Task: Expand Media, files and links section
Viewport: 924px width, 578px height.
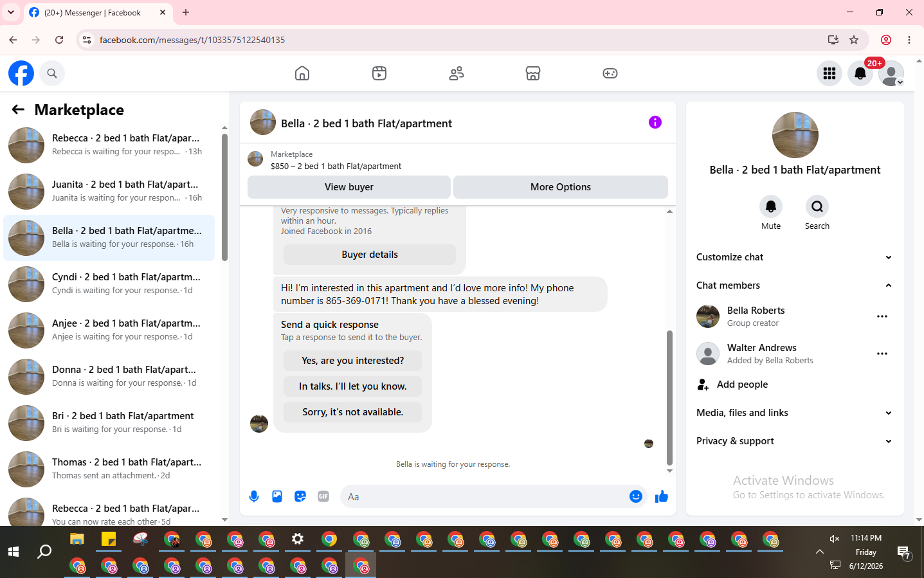Action: point(795,413)
